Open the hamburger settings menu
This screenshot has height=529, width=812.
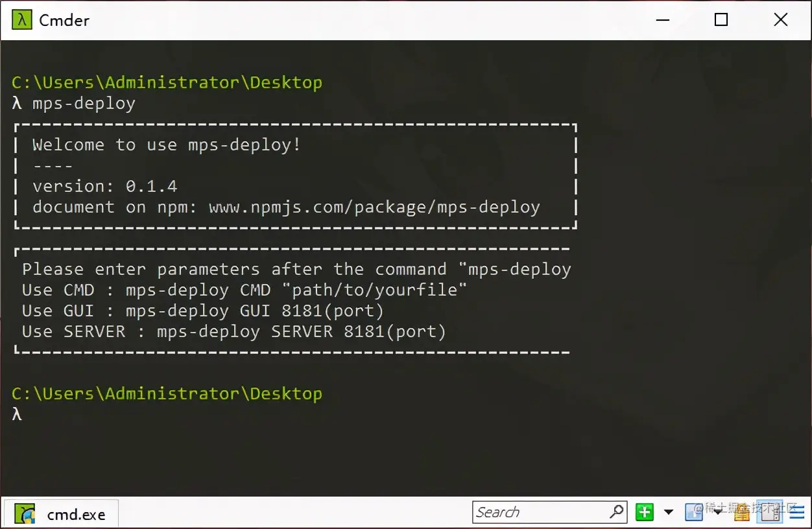[x=797, y=512]
